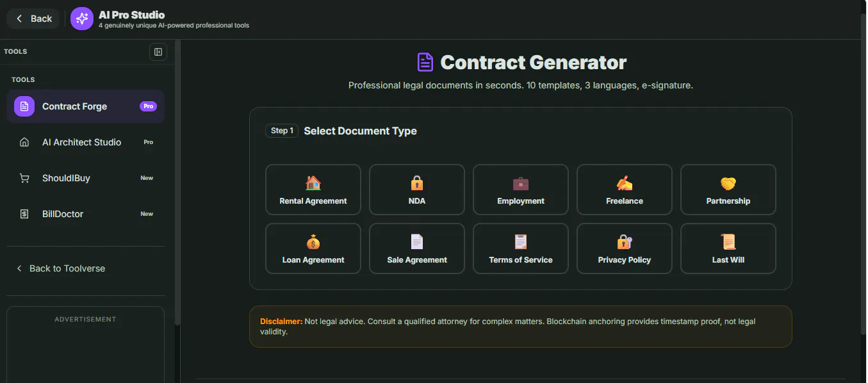
Task: Click the Terms of Service clipboard emoji
Action: pos(521,242)
